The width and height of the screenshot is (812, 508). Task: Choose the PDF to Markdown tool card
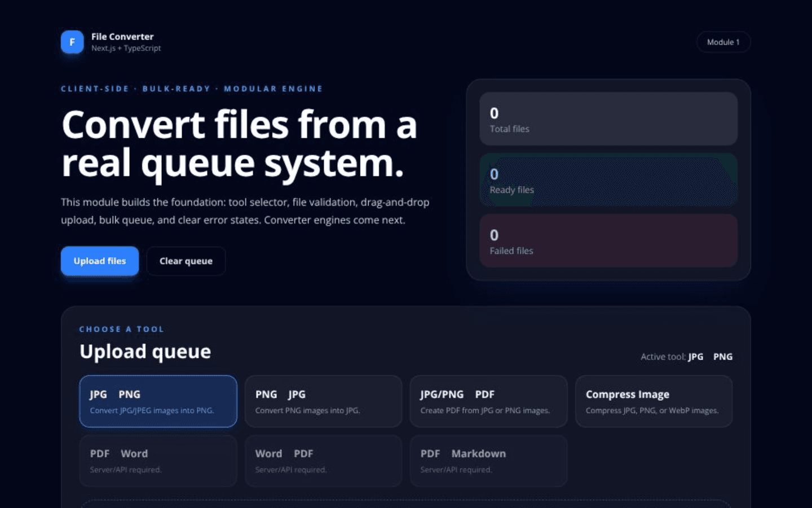489,461
